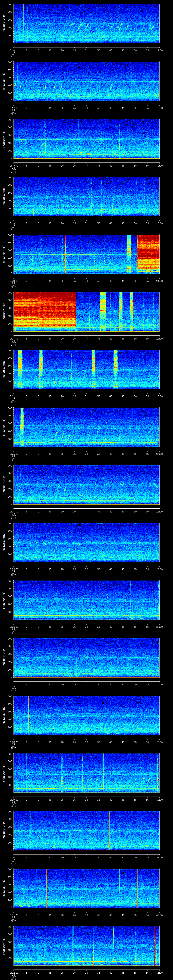Screen dimensions: 173x980
Task: Click the 19:00 end time label
Action: (159, 166)
